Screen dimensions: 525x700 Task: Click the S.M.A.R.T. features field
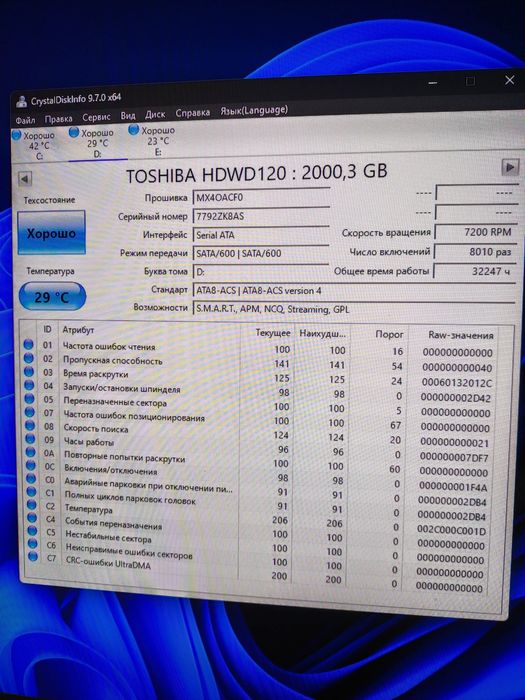354,309
